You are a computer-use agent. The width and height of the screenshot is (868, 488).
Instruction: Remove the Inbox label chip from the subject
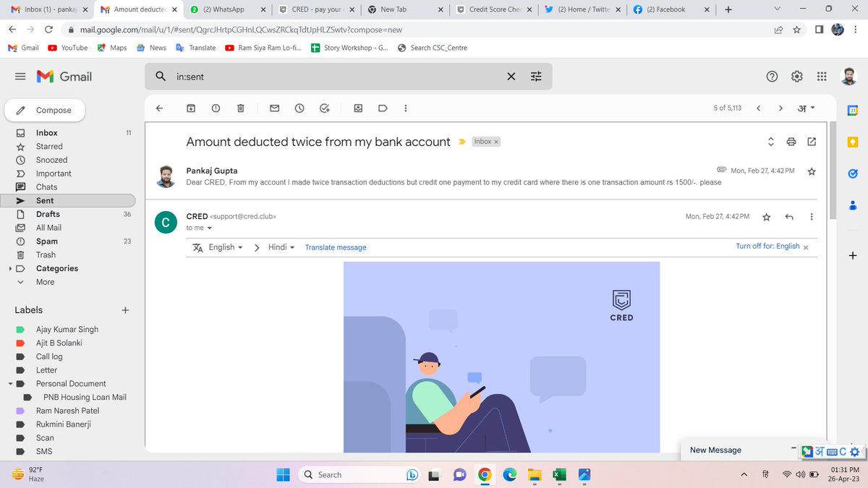(x=496, y=142)
